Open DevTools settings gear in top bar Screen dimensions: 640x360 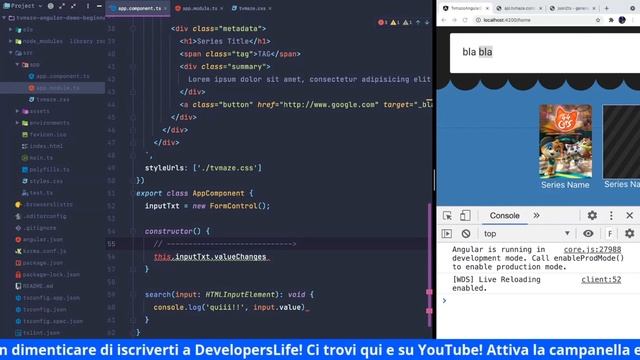592,215
